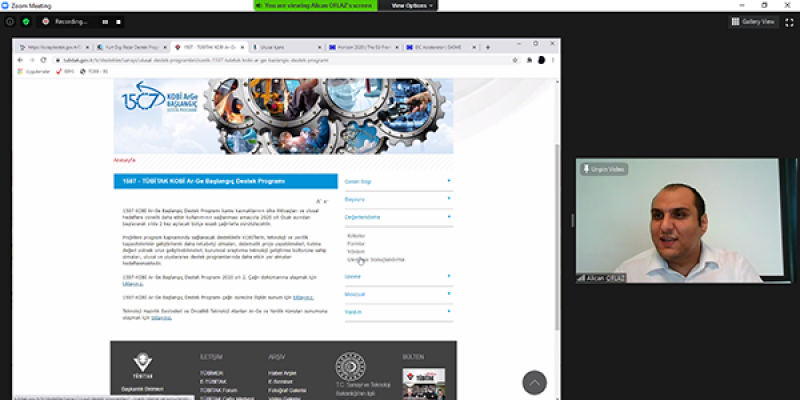Collapse the Değerlendirme section
The image size is (800, 400).
(398, 217)
